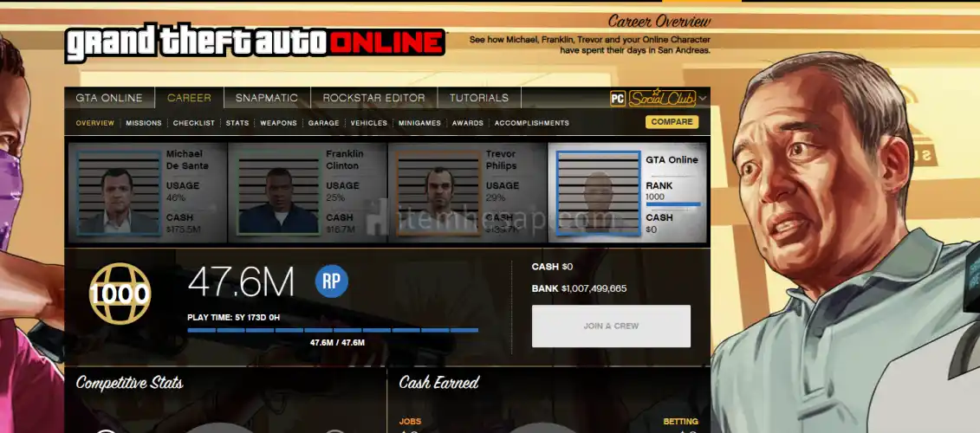The width and height of the screenshot is (980, 433).
Task: Click the blue RP circle icon
Action: pyautogui.click(x=331, y=282)
